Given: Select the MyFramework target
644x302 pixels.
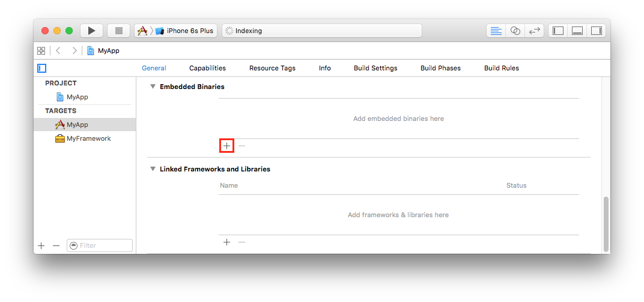Looking at the screenshot, I should coord(88,138).
